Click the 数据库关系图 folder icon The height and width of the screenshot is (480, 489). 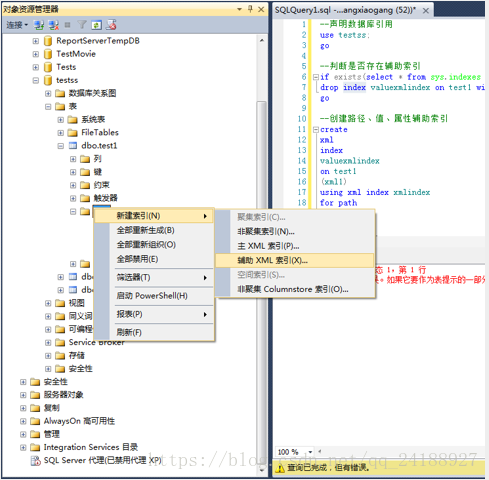coord(60,93)
